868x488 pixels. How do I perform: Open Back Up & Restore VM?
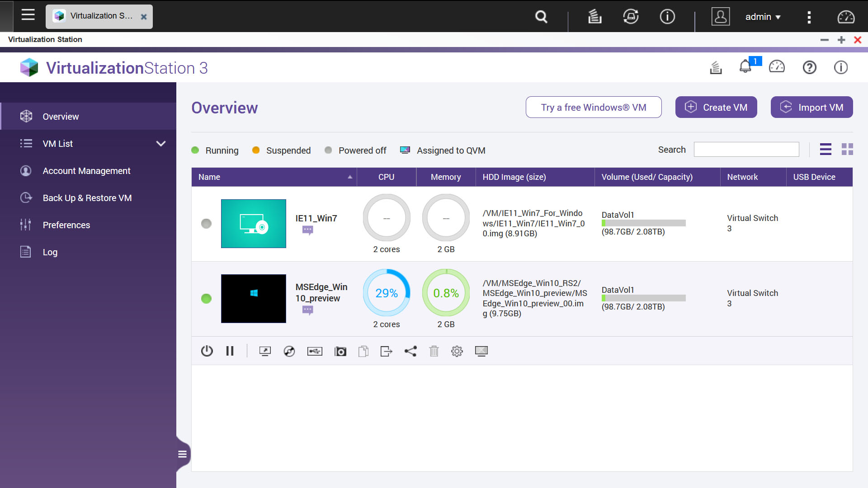pyautogui.click(x=87, y=198)
